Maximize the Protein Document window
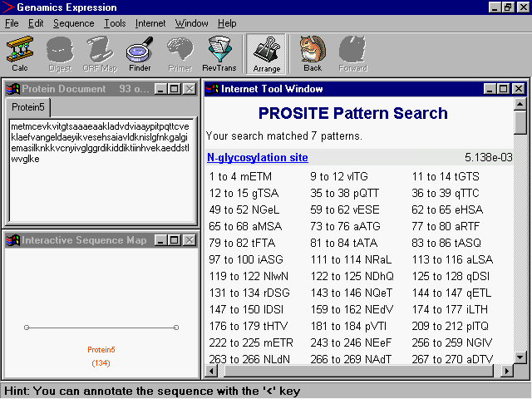 [175, 89]
